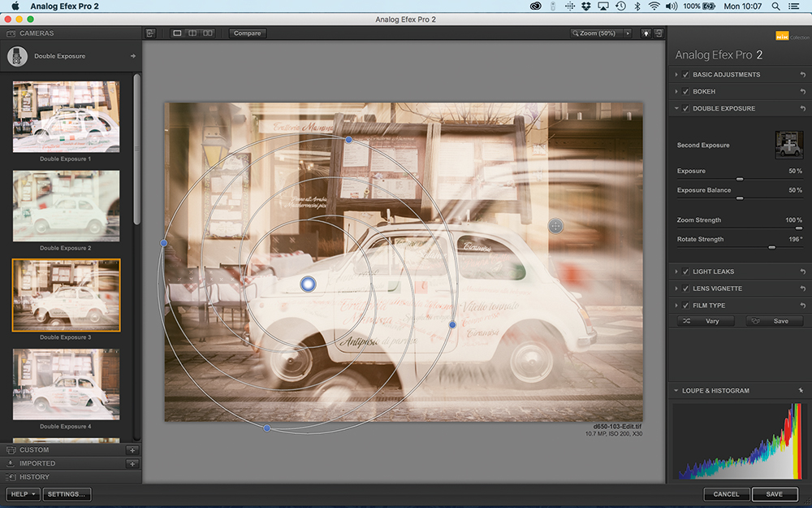Click the Exposure slider handle
Viewport: 812px width, 508px height.
click(740, 179)
